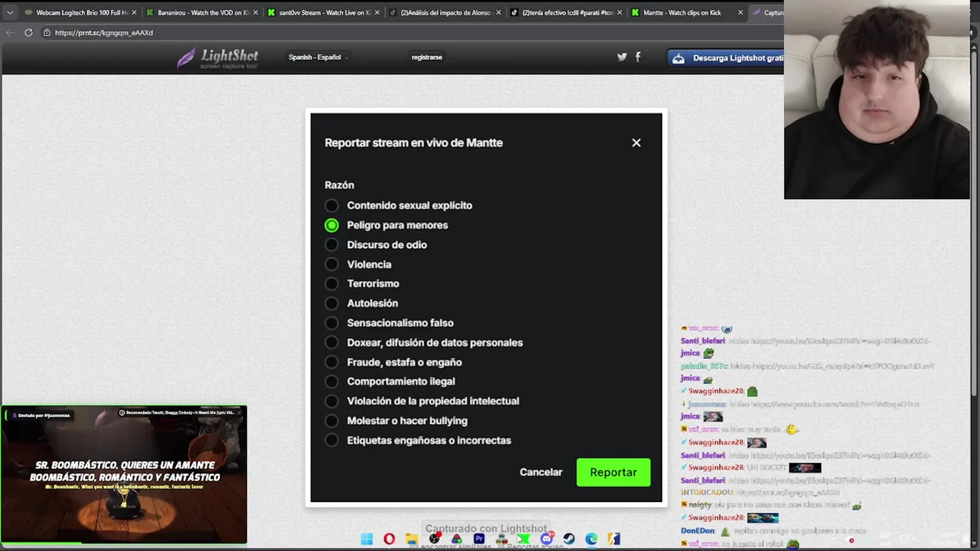Close the Boombastic video overlay
This screenshot has height=551, width=980.
(x=240, y=412)
